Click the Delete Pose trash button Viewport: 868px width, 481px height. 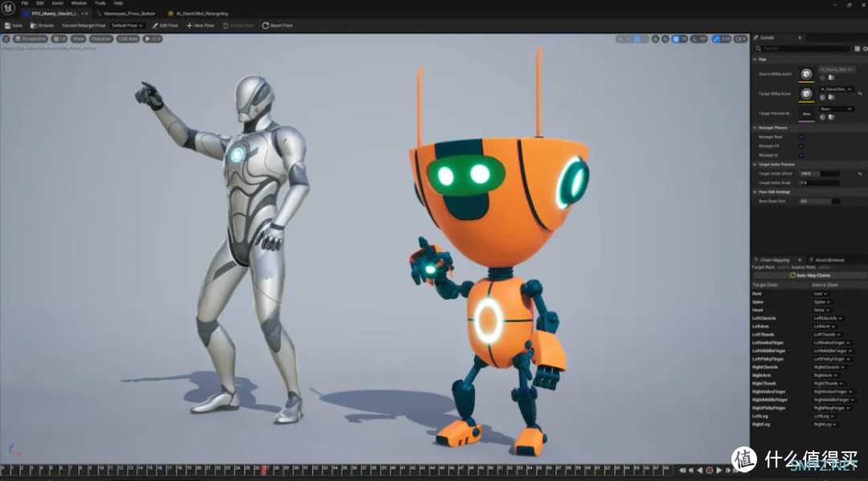[238, 26]
